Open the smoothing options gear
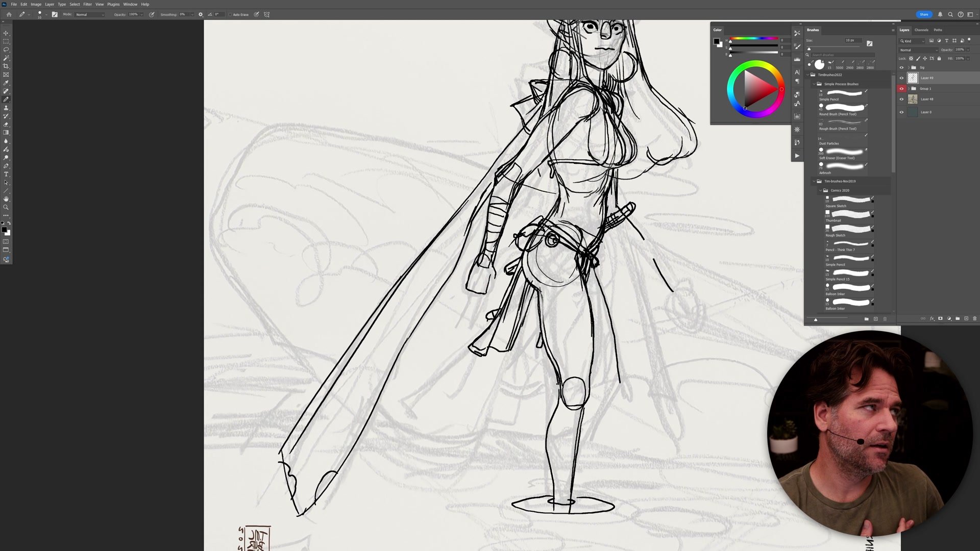The width and height of the screenshot is (980, 551). [201, 14]
